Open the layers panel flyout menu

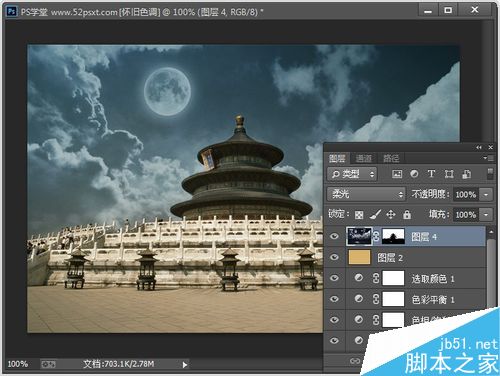coord(489,158)
